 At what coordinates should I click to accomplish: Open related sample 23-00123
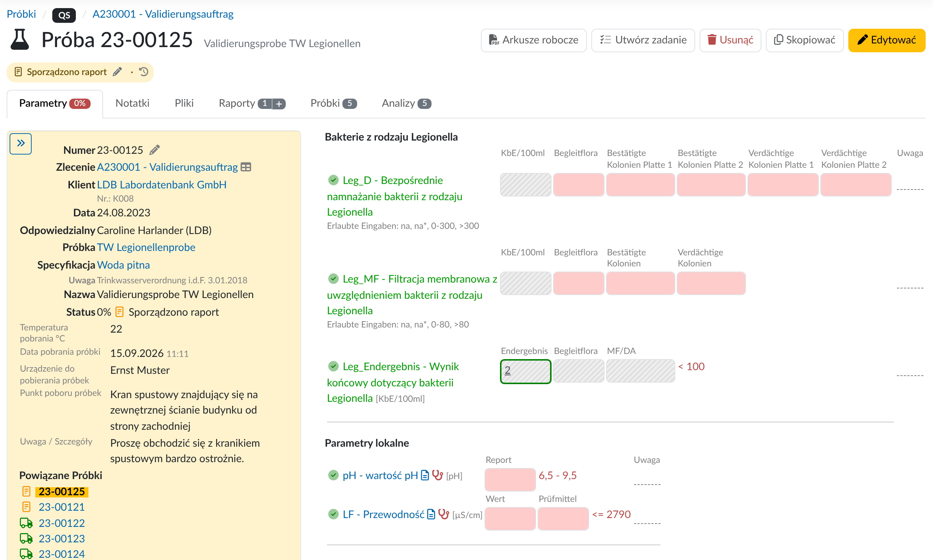click(x=61, y=539)
